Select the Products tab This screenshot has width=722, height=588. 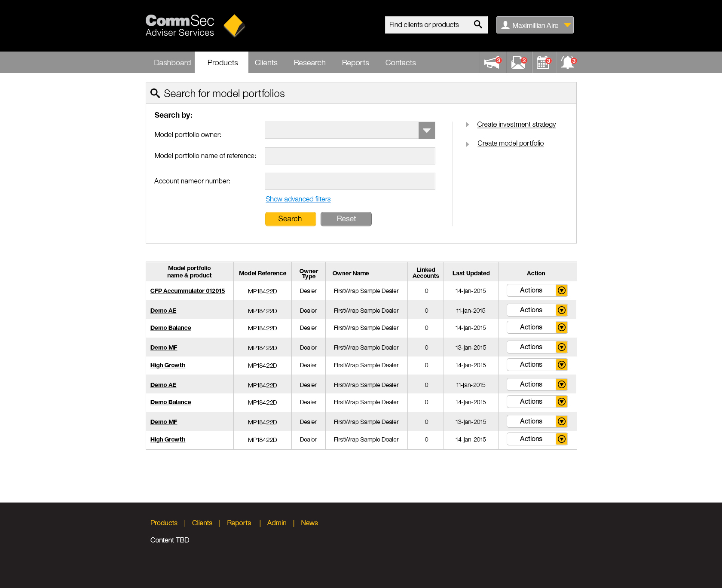point(222,63)
